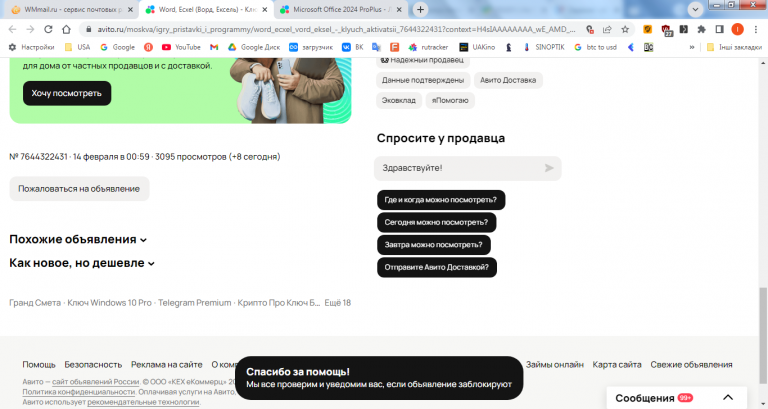Click the Эковклад badge
Image resolution: width=768 pixels, height=409 pixels.
point(399,100)
